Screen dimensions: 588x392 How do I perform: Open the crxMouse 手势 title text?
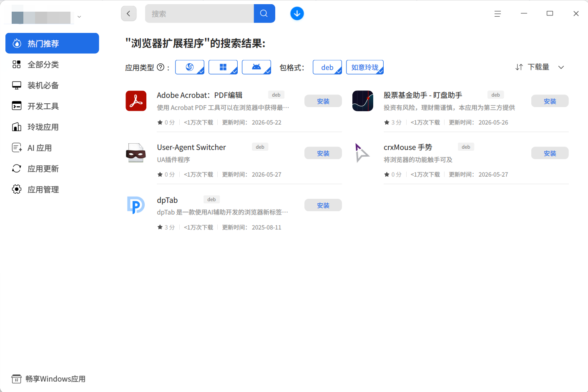(x=408, y=147)
